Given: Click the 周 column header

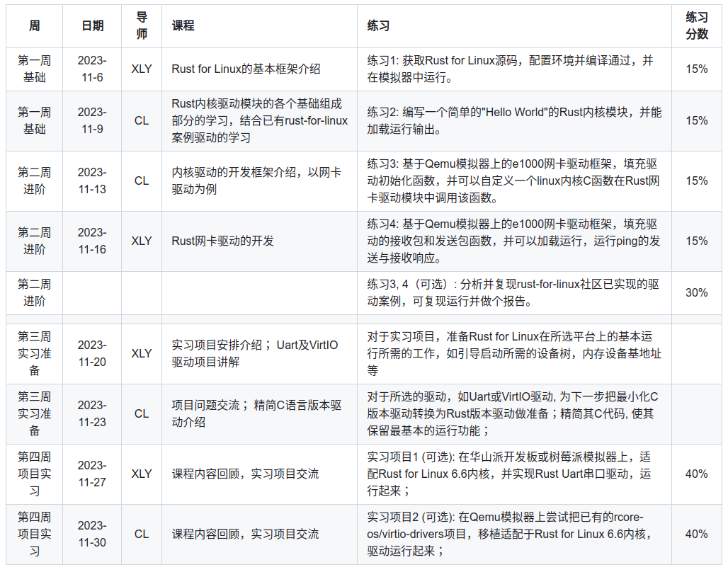Looking at the screenshot, I should coord(35,26).
